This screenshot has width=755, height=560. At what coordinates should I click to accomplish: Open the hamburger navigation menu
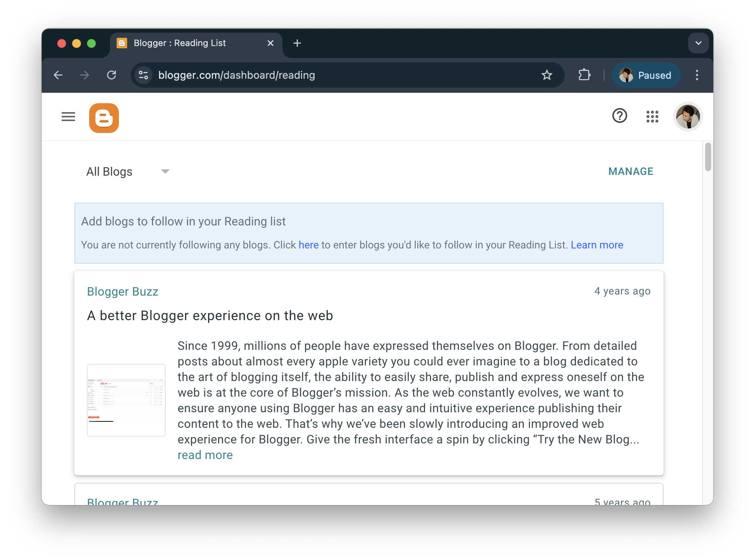tap(68, 117)
